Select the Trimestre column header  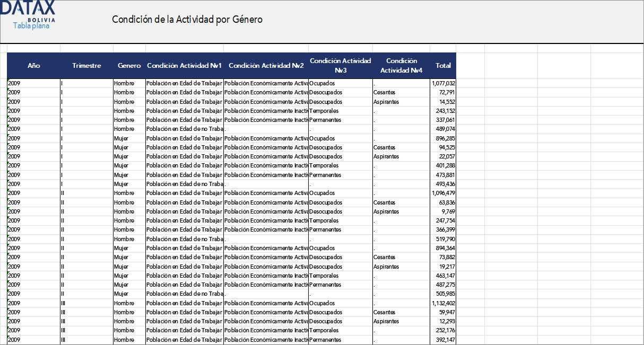86,66
